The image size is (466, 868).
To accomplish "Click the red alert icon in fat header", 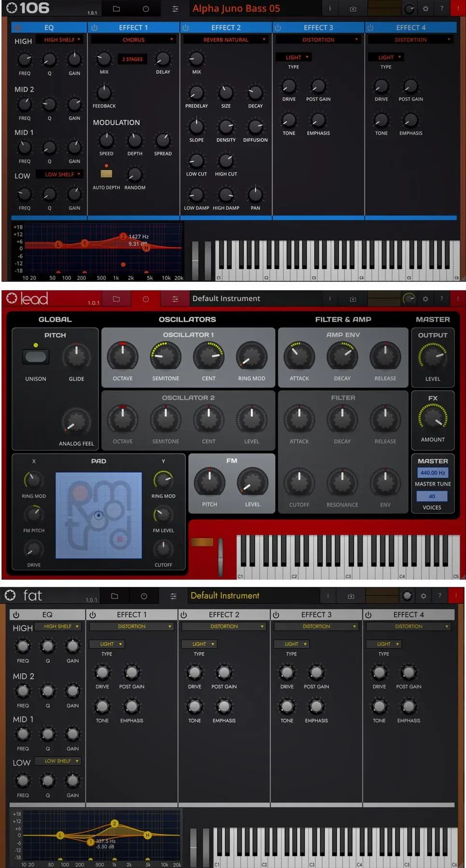I will pyautogui.click(x=456, y=596).
